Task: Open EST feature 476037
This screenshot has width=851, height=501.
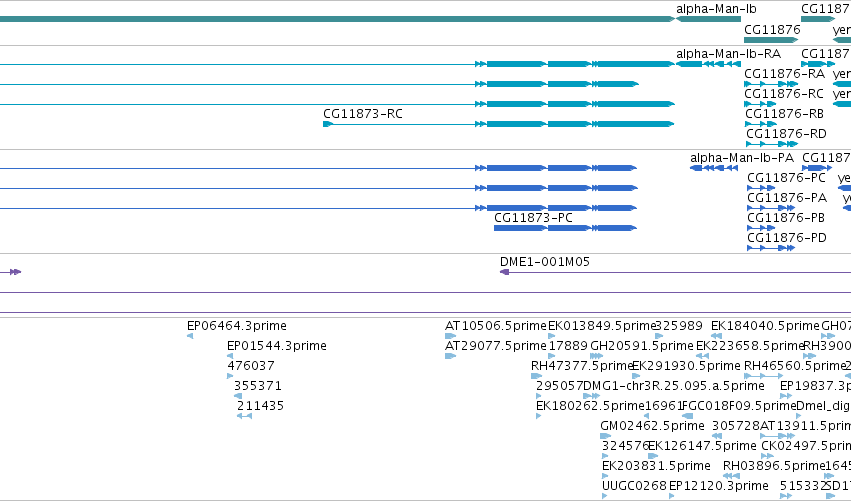Action: (230, 376)
